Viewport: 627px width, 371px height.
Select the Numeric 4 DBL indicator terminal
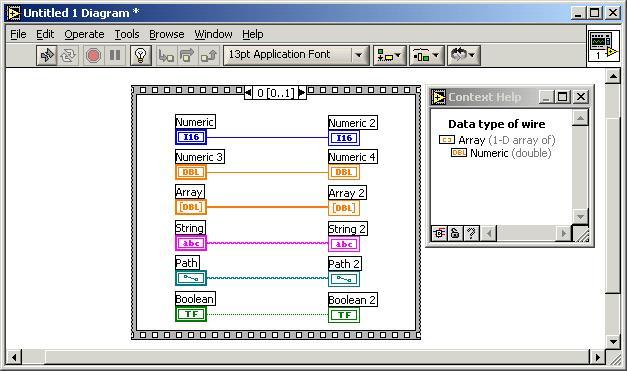344,172
